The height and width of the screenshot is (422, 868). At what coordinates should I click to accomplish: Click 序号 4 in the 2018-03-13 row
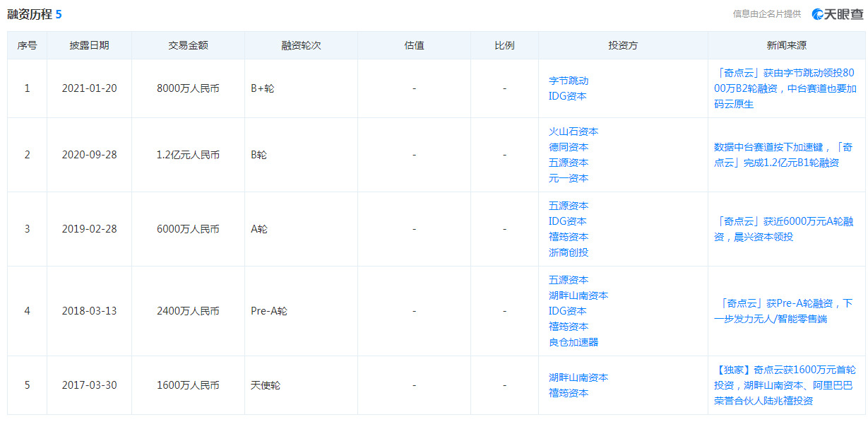[x=28, y=311]
